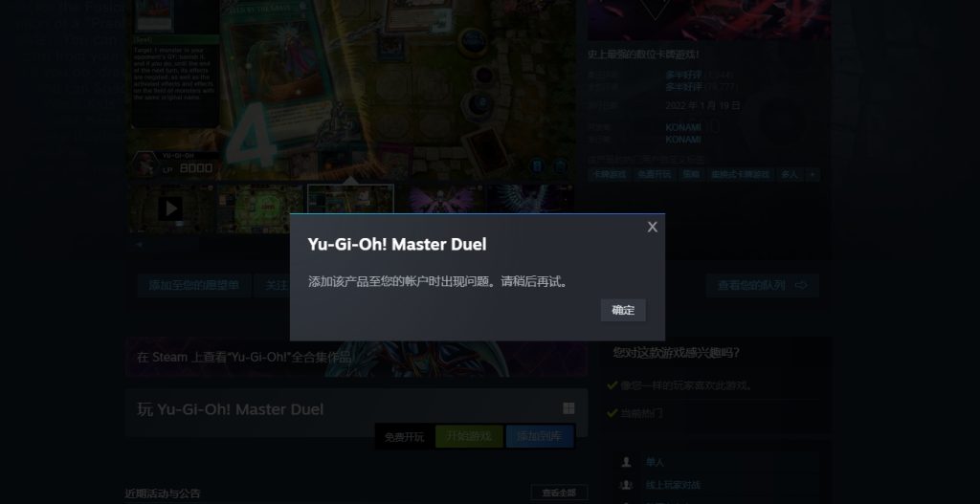Expand more tags with the plus button
Image resolution: width=980 pixels, height=504 pixels.
813,175
